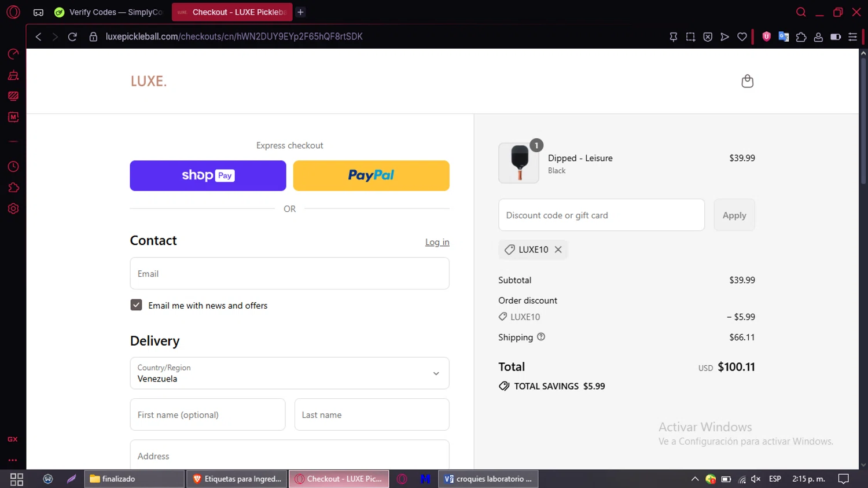Click the Last name field
Viewport: 868px width, 488px height.
click(372, 414)
